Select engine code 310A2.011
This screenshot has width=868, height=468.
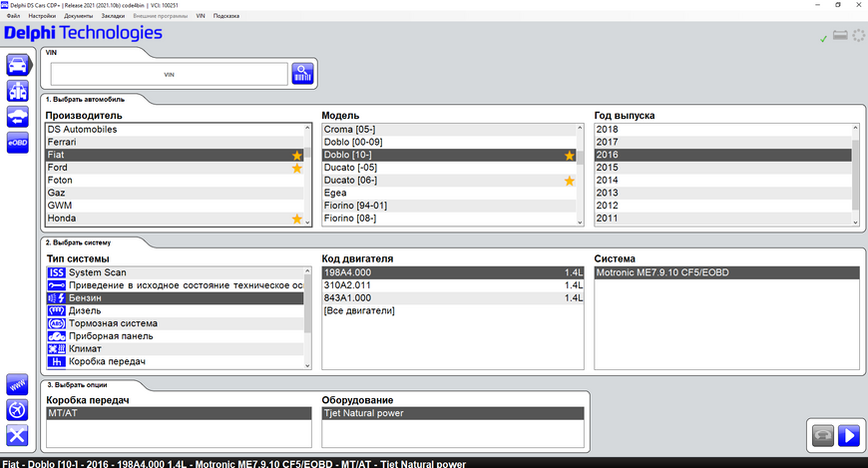point(453,285)
